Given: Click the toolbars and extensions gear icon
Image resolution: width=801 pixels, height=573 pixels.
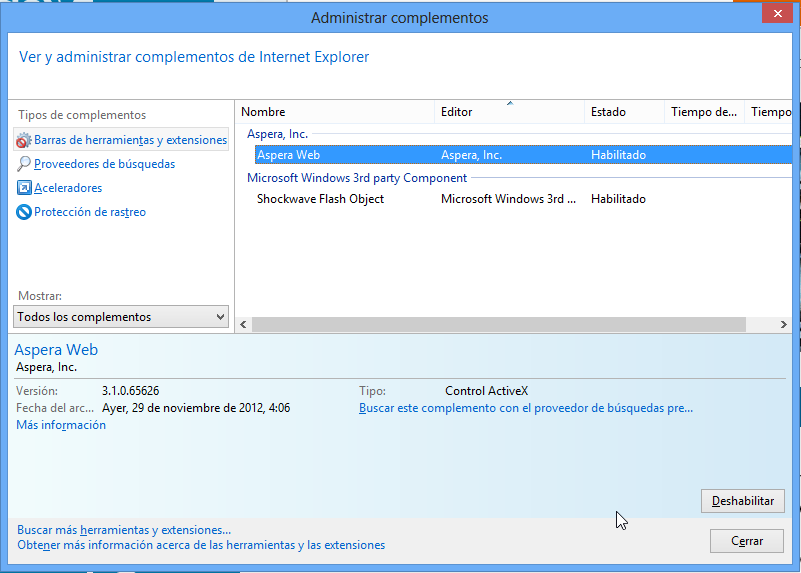Looking at the screenshot, I should point(24,141).
